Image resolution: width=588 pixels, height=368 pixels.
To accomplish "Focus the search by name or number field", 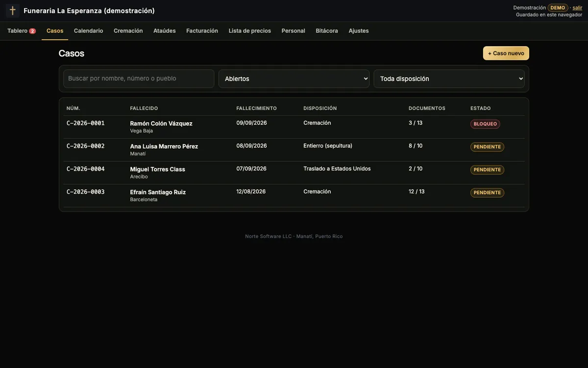I will [139, 79].
